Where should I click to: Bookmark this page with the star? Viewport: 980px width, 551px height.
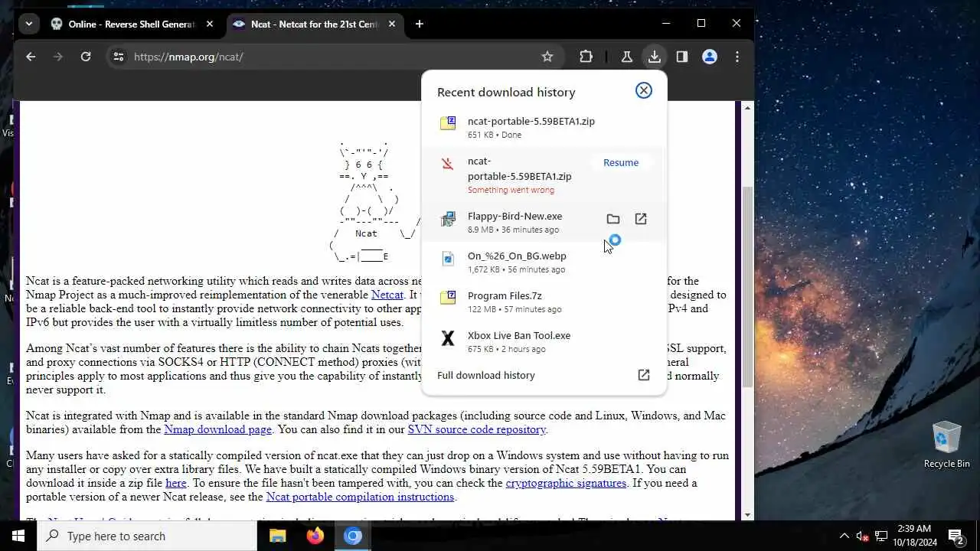pyautogui.click(x=547, y=57)
